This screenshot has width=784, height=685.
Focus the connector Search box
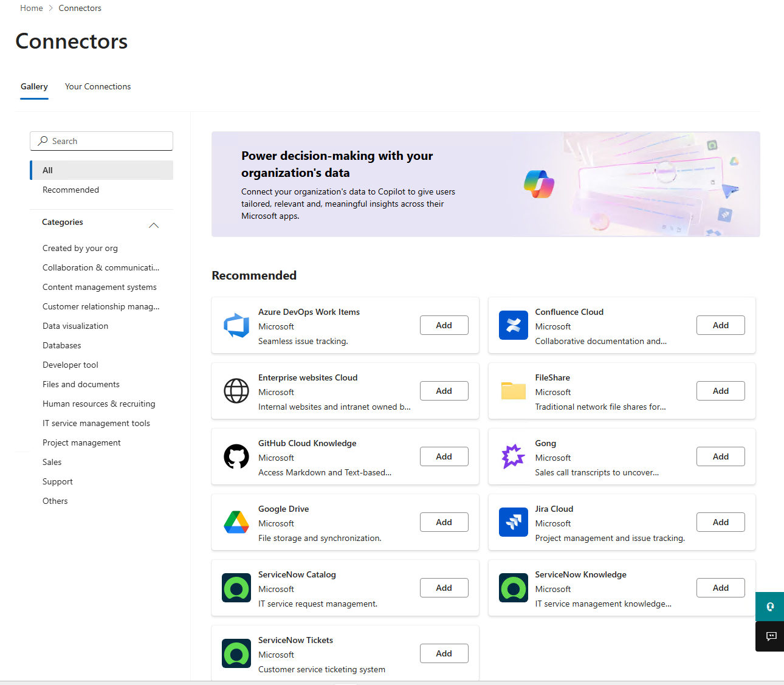click(x=101, y=141)
